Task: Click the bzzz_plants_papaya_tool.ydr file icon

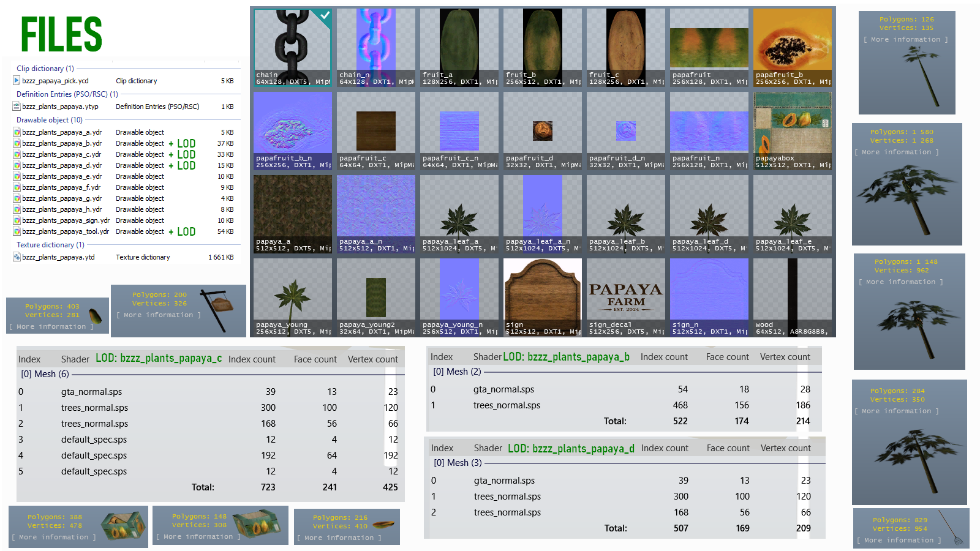Action: (17, 231)
